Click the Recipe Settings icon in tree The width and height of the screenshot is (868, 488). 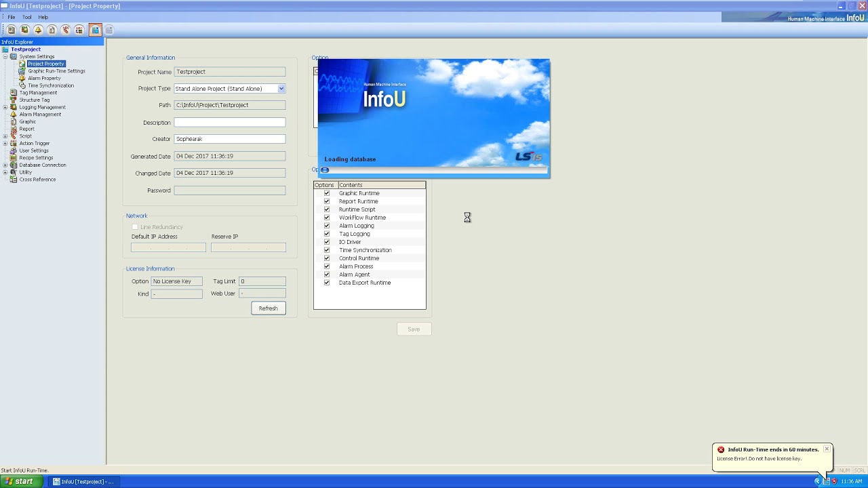(x=14, y=158)
